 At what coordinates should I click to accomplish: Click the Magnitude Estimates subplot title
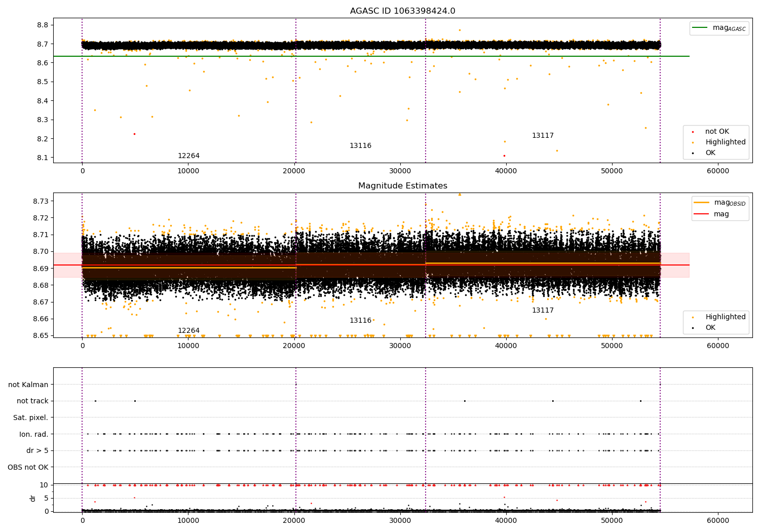pyautogui.click(x=402, y=186)
